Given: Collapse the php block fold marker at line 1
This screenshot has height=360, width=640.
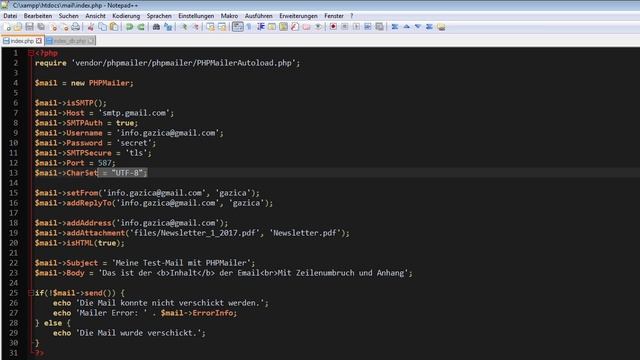Looking at the screenshot, I should click(x=31, y=53).
